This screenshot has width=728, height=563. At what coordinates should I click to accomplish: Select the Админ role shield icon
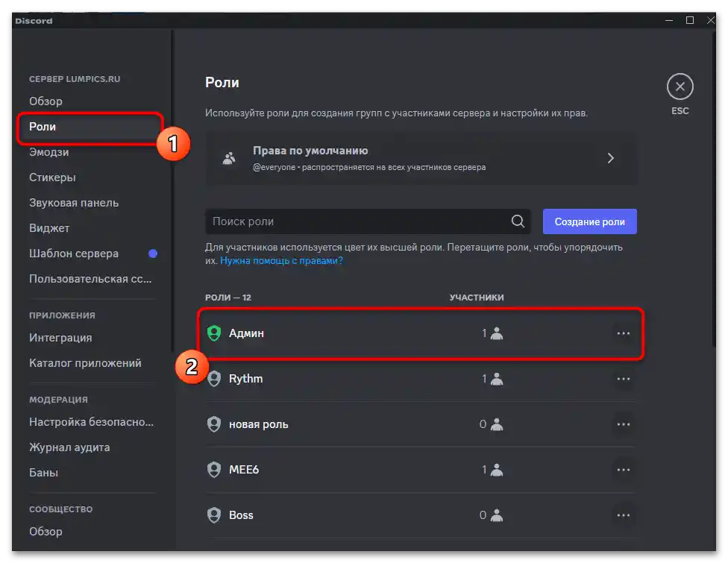[214, 333]
